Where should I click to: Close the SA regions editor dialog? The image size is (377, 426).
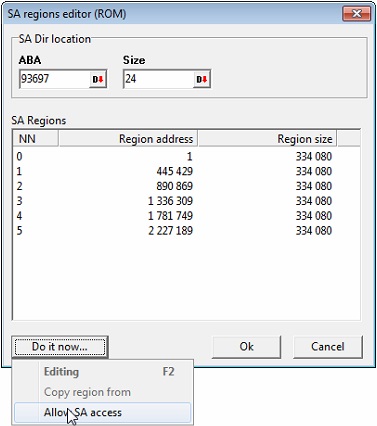tap(357, 14)
